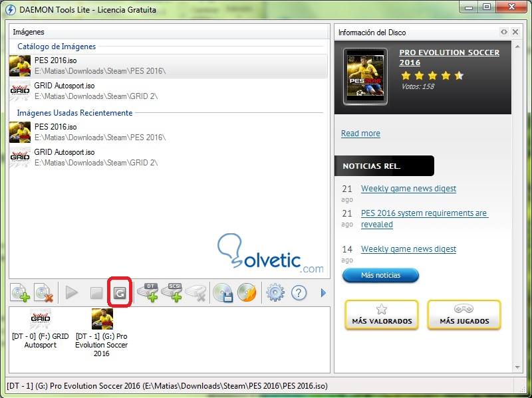This screenshot has width=532, height=398.
Task: Open Weekly game news digest dated 14
Action: pyautogui.click(x=408, y=249)
